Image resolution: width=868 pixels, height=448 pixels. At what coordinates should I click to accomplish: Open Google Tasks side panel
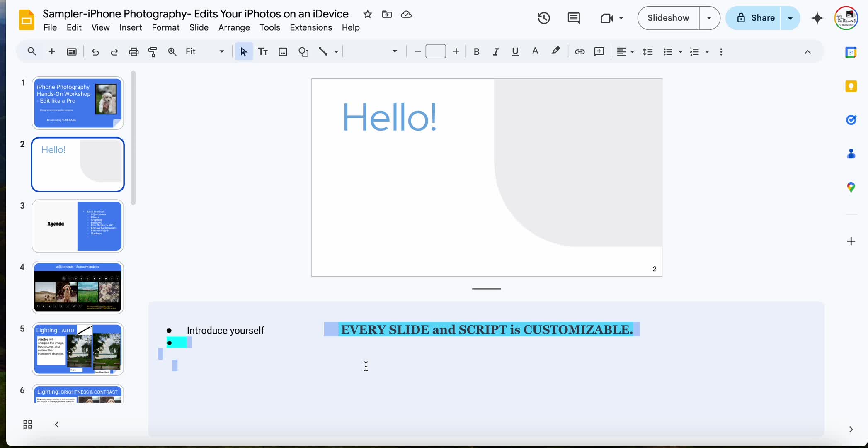851,120
